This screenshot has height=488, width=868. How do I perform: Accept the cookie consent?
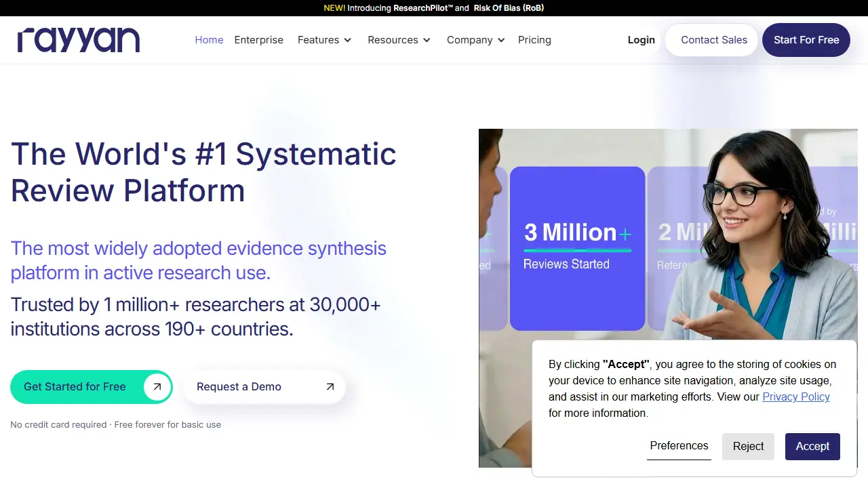coord(812,446)
